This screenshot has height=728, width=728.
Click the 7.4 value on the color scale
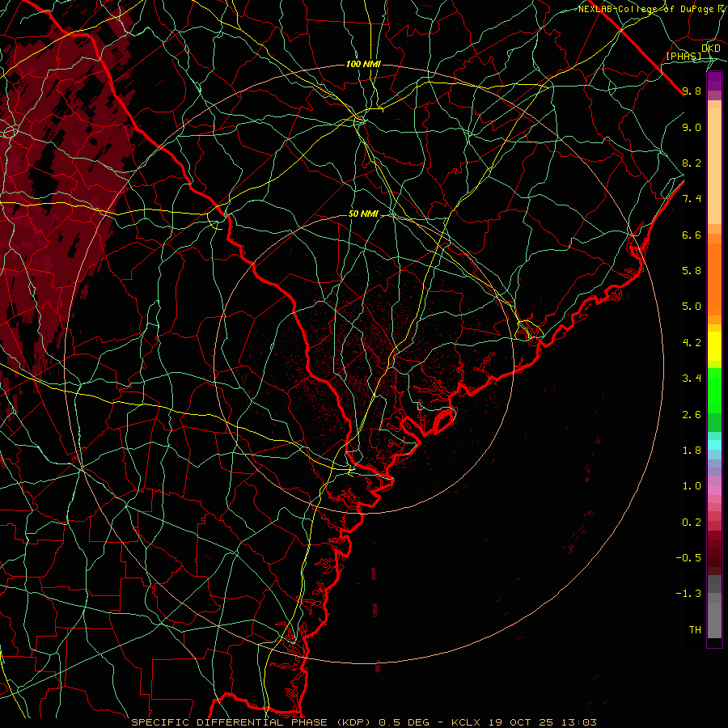(x=692, y=199)
